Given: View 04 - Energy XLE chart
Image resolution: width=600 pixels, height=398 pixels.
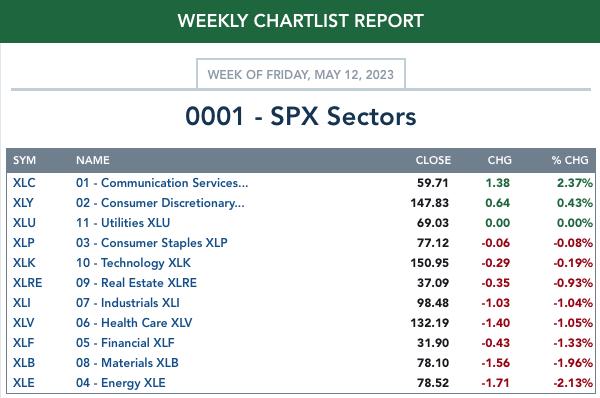Looking at the screenshot, I should click(x=121, y=383).
